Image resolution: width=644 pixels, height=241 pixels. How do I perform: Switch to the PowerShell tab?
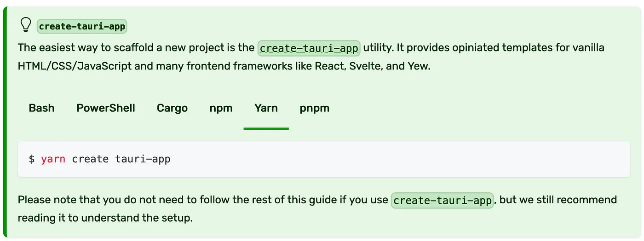click(106, 108)
